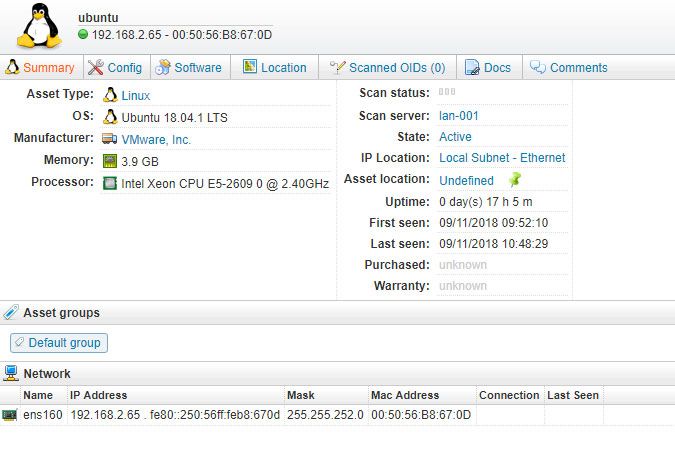Click the Network section monitor icon

(11, 373)
